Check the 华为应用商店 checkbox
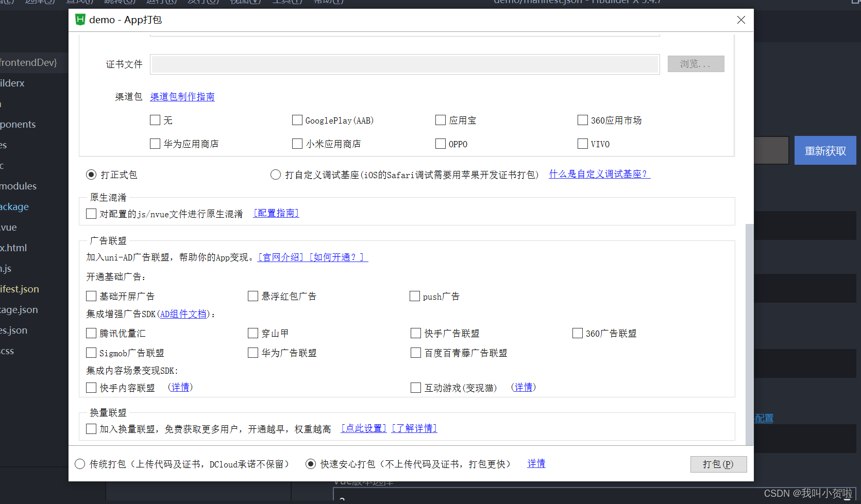This screenshot has width=861, height=504. 155,144
